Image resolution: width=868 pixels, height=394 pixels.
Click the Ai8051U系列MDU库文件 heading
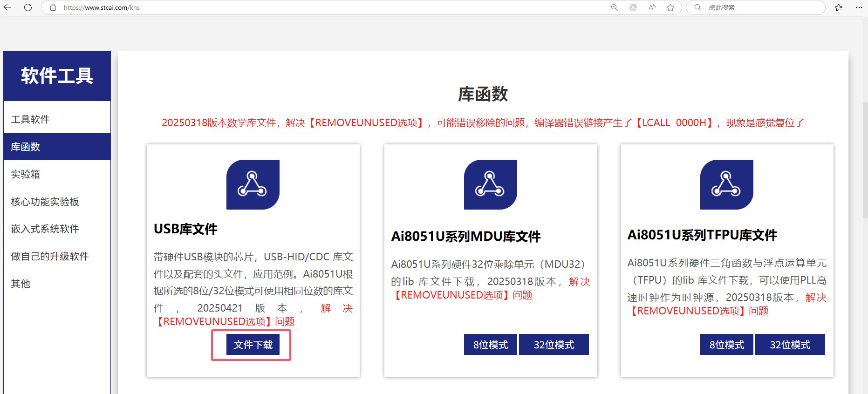[x=466, y=237]
